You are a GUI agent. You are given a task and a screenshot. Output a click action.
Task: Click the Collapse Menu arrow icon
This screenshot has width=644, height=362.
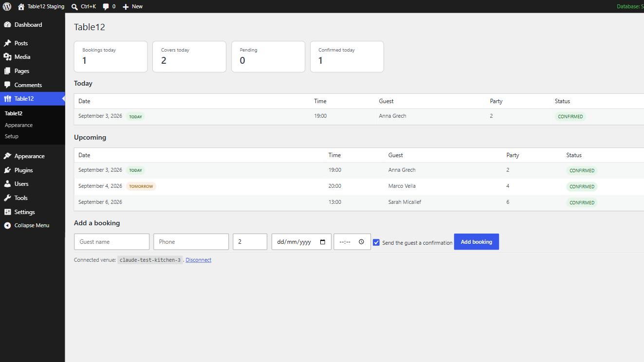click(x=7, y=225)
